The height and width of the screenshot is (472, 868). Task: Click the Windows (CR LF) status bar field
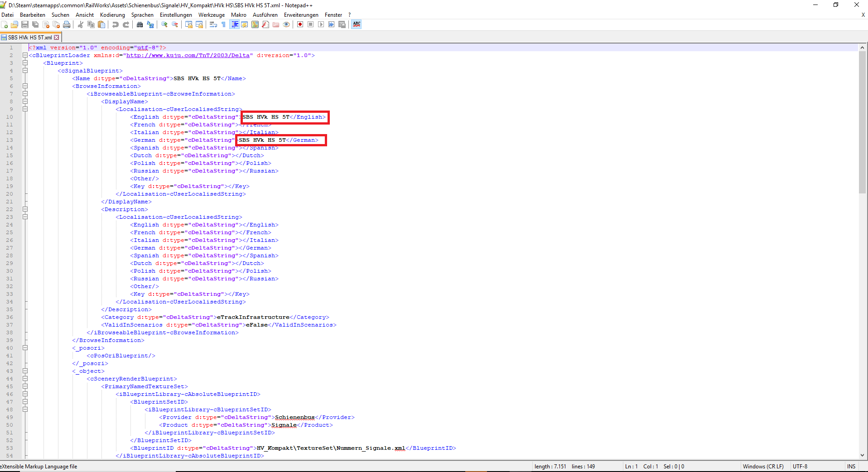click(x=763, y=467)
